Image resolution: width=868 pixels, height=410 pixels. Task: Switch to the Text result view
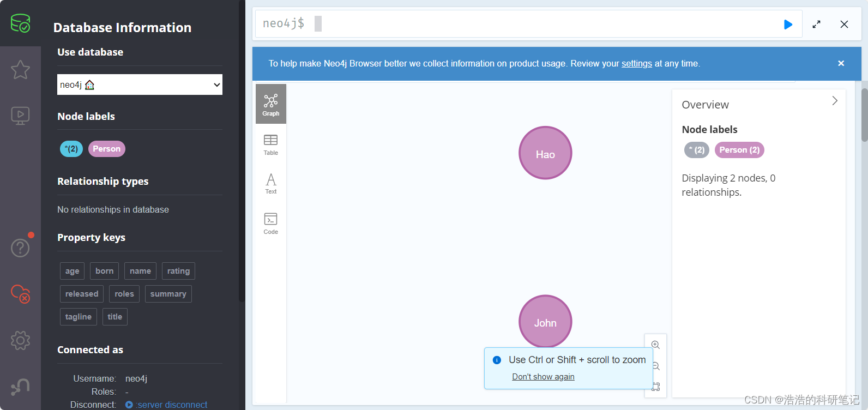coord(271,184)
